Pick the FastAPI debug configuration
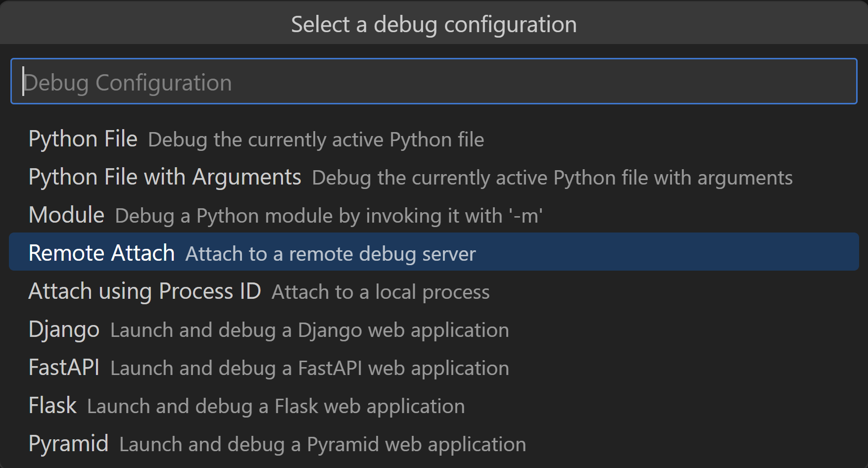868x468 pixels. point(64,367)
